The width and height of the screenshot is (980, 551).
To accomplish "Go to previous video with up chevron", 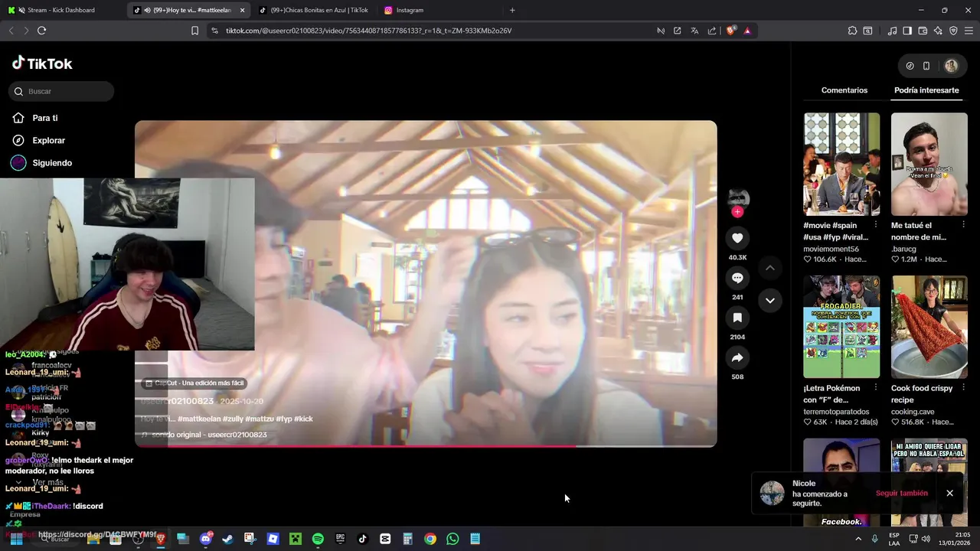I will click(x=770, y=268).
